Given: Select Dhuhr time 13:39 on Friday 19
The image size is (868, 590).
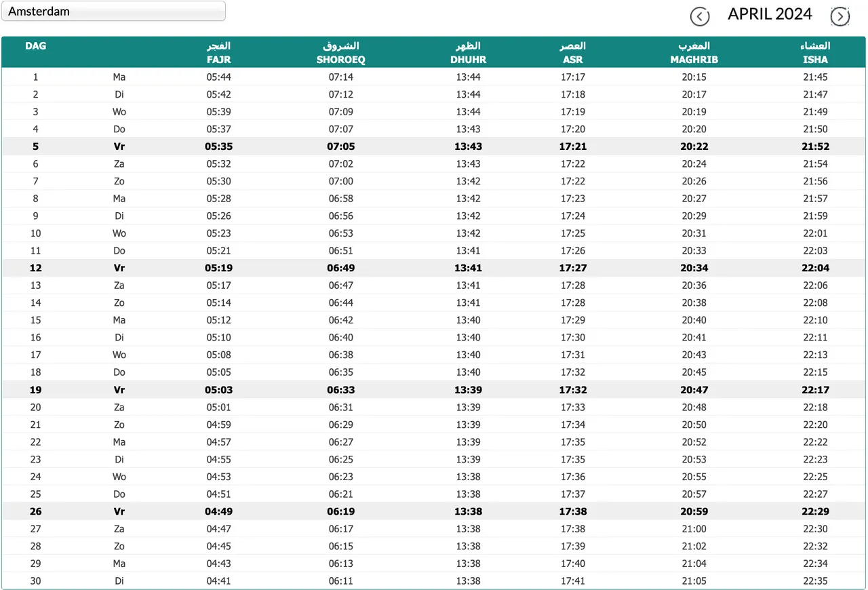Looking at the screenshot, I should click(469, 390).
